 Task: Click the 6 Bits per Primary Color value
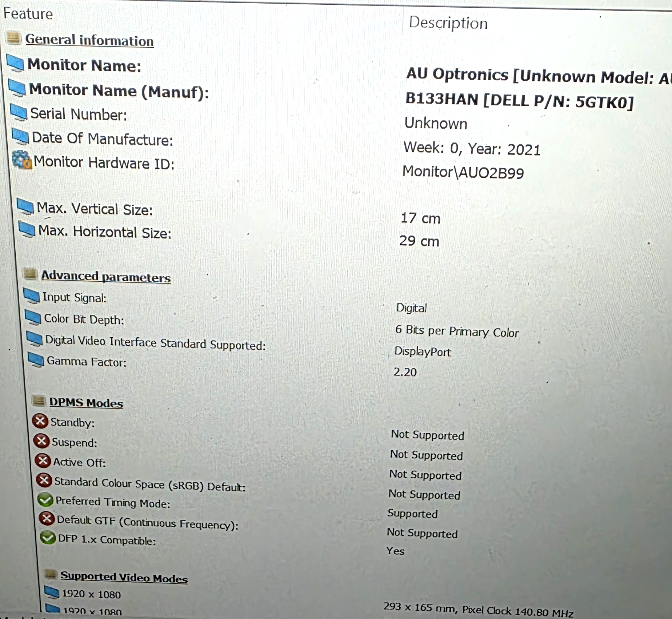(457, 331)
